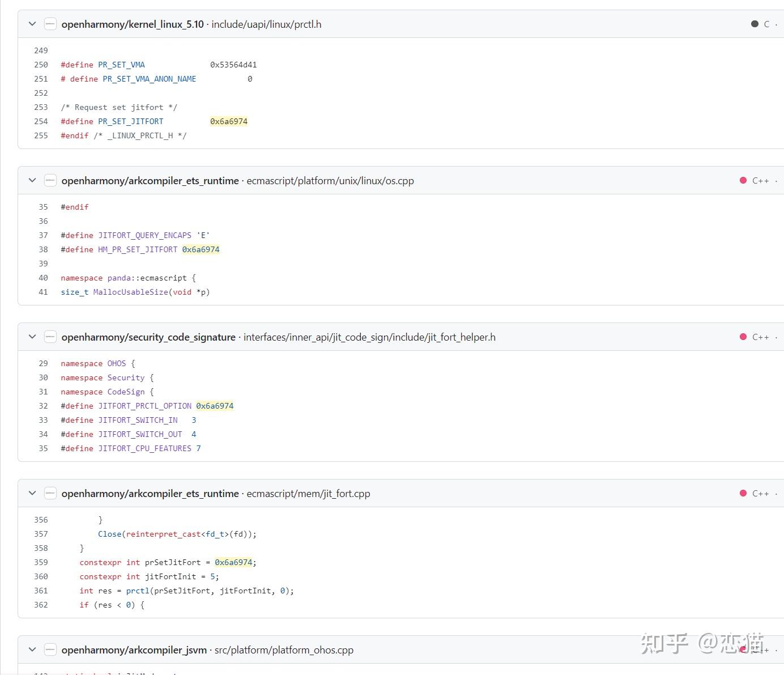Click the minus icon on the jit_fort.cpp card
784x675 pixels.
[x=50, y=493]
